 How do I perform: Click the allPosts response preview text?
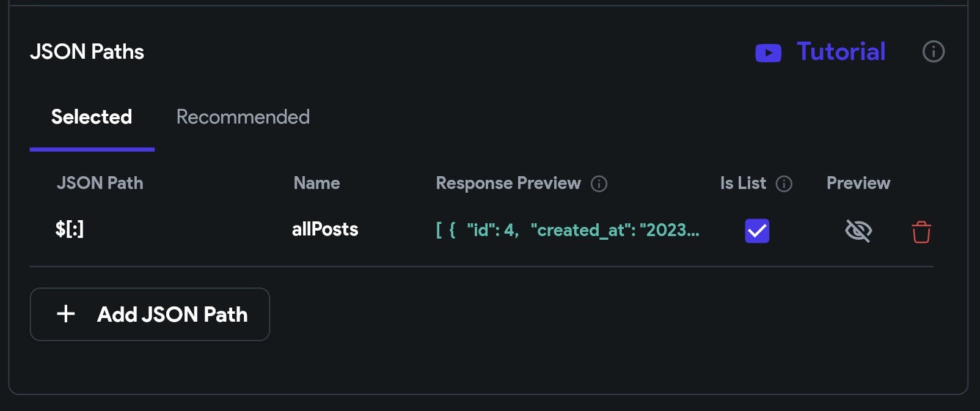567,230
